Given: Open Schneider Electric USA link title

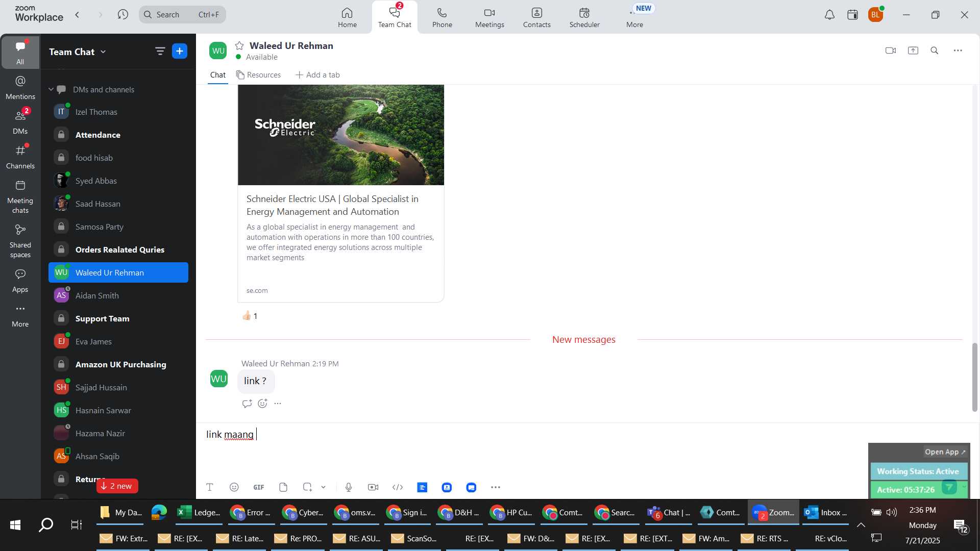Looking at the screenshot, I should tap(332, 205).
